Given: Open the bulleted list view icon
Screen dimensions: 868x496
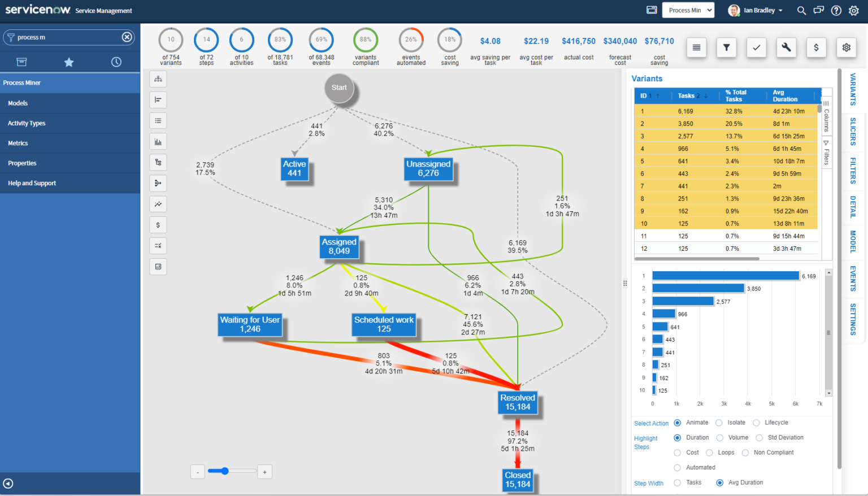Looking at the screenshot, I should pyautogui.click(x=158, y=121).
